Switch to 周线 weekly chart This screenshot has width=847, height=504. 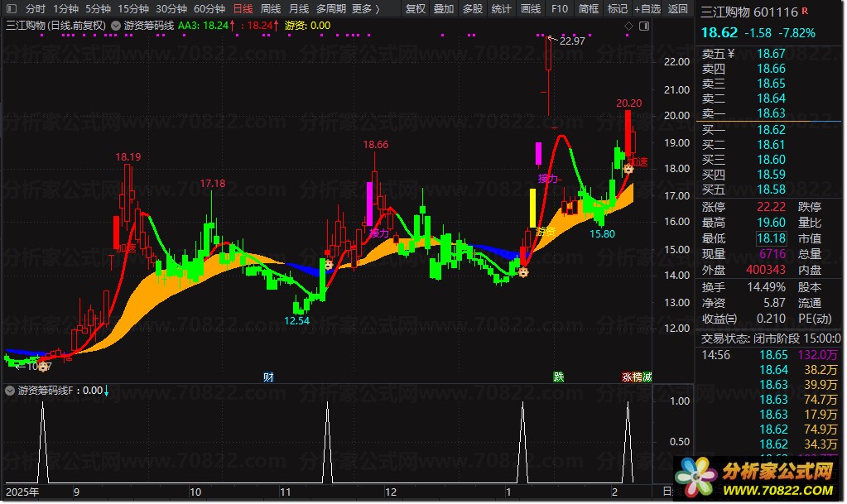(x=271, y=8)
